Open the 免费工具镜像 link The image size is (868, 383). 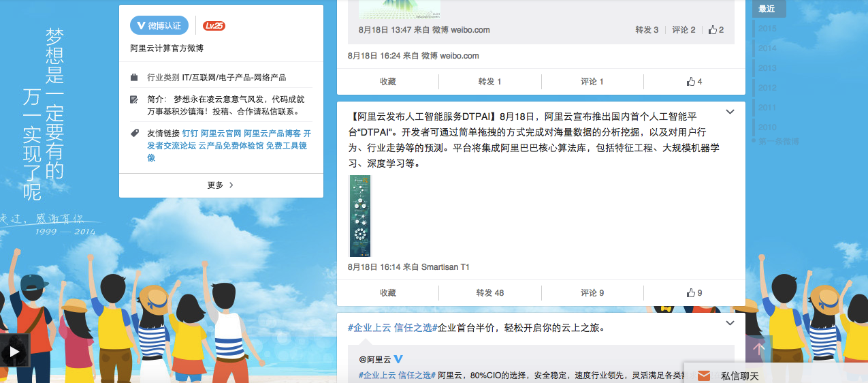point(286,146)
